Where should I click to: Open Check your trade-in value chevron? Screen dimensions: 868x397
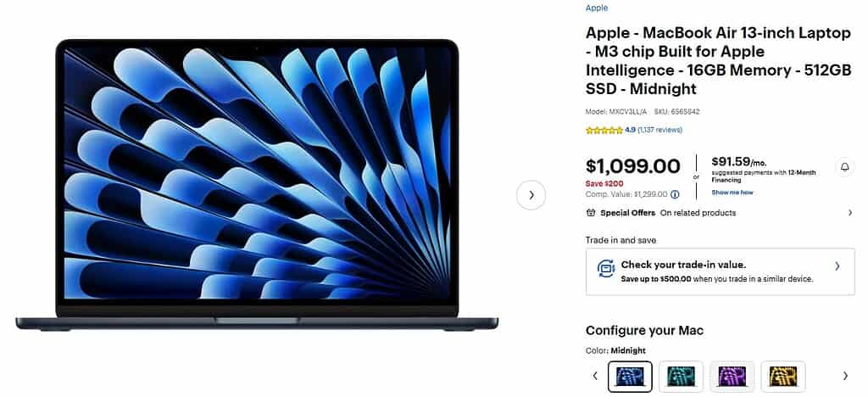pos(837,266)
